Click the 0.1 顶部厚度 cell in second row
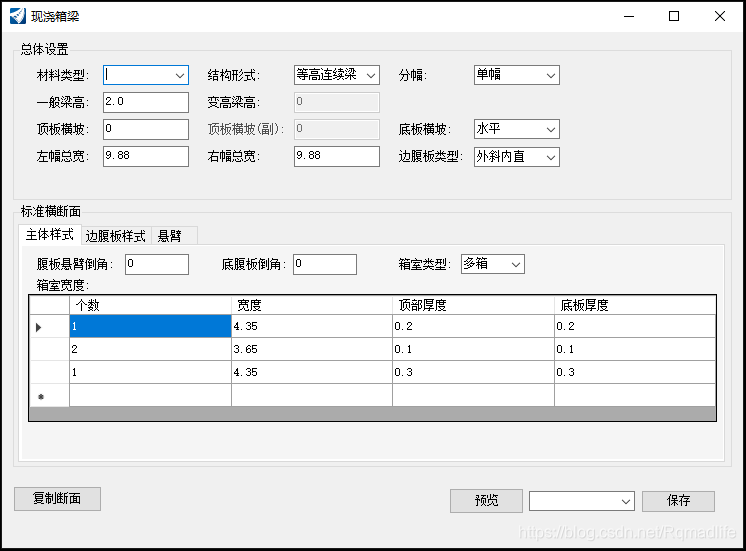746x551 pixels. click(x=473, y=349)
